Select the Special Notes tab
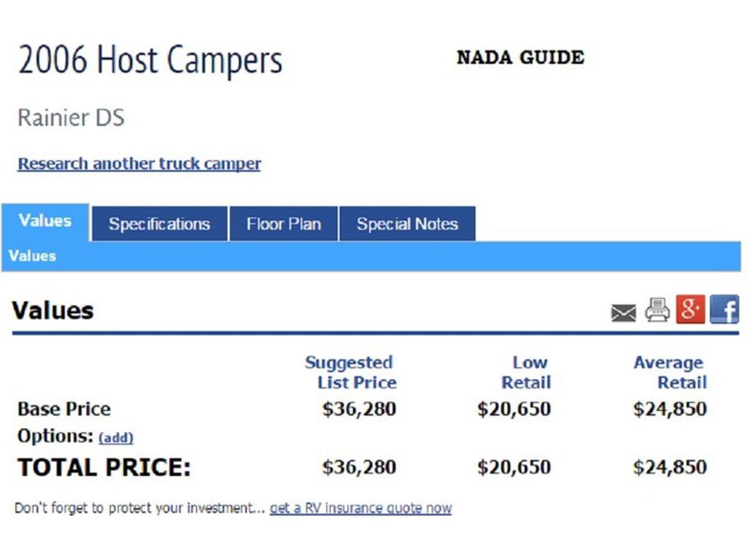The image size is (747, 560). tap(407, 224)
